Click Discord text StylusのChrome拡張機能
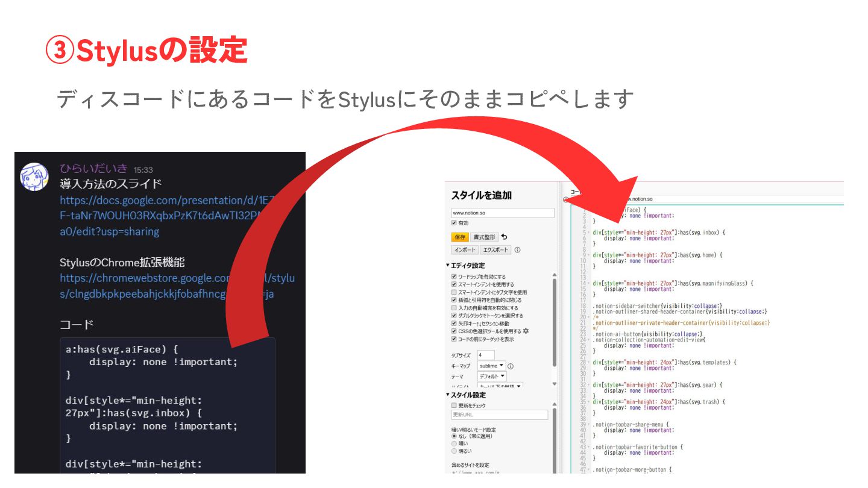The width and height of the screenshot is (868, 488). 122,263
